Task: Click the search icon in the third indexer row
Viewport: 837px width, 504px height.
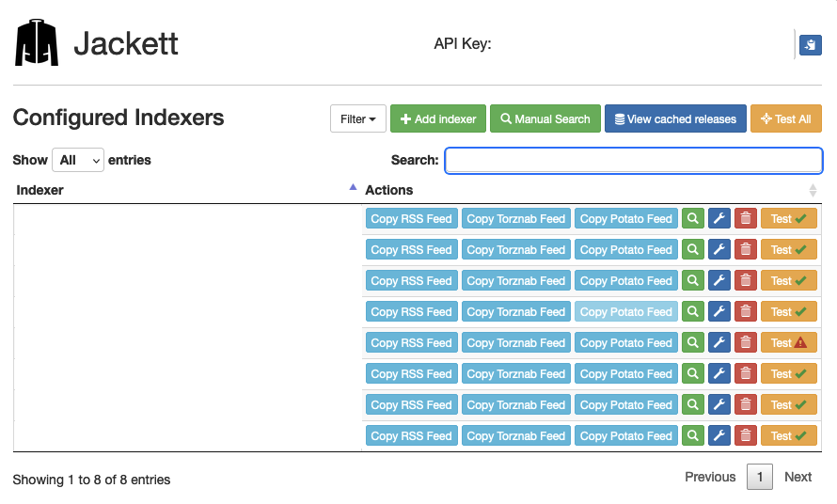Action: click(692, 280)
